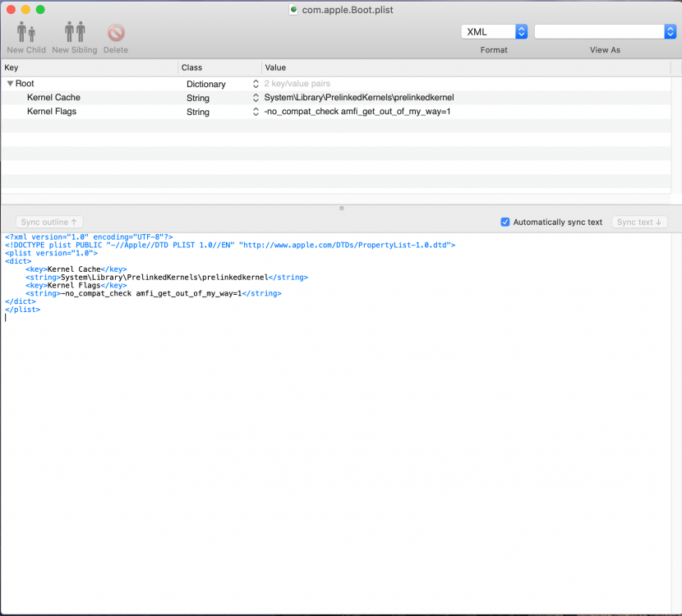Click the Value column header
This screenshot has height=616, width=682.
point(466,67)
